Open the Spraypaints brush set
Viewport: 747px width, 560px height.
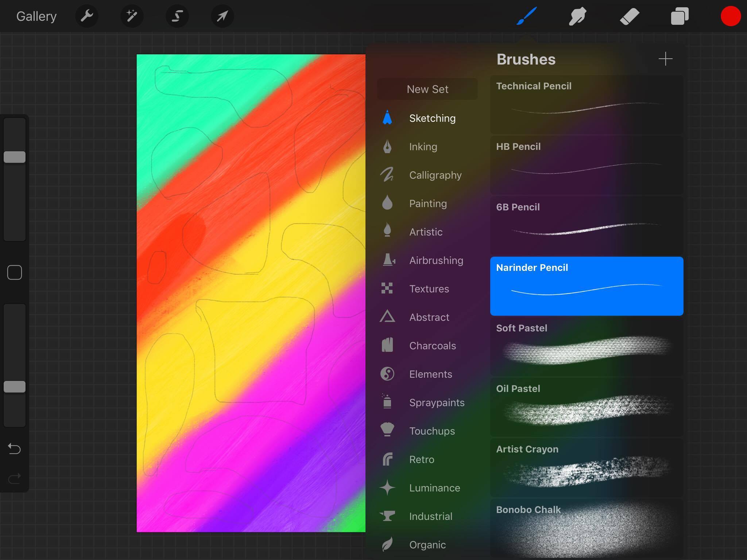point(427,402)
